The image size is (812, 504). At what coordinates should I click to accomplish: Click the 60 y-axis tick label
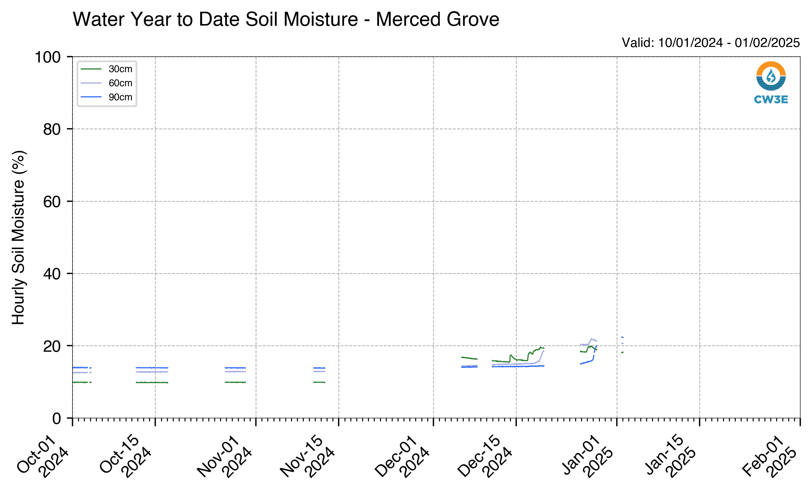point(52,202)
